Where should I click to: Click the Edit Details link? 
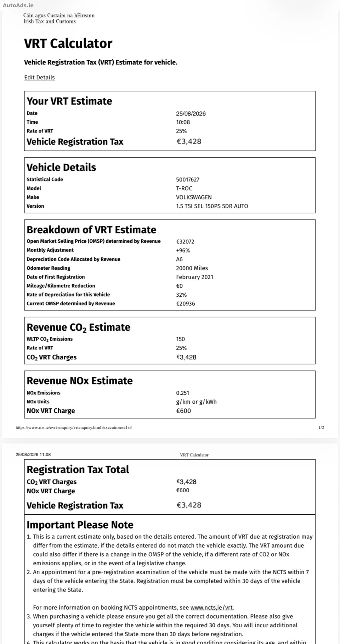pyautogui.click(x=39, y=77)
